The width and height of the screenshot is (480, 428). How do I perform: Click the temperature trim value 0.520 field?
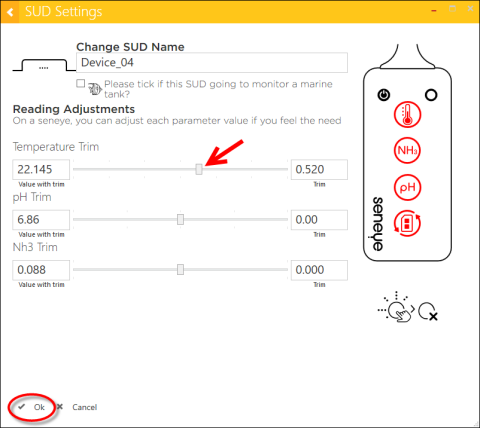(319, 169)
